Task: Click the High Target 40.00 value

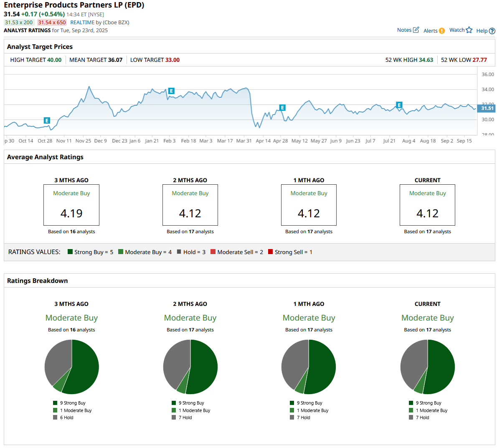Action: point(54,60)
